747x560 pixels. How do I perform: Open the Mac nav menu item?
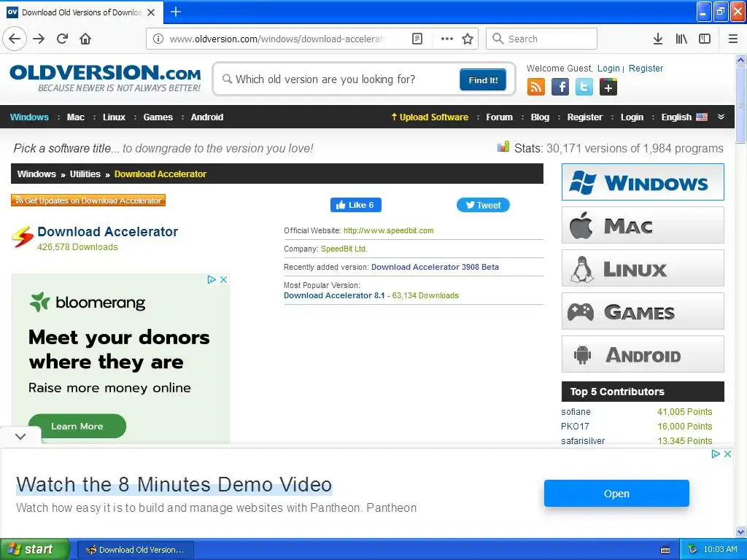(75, 117)
